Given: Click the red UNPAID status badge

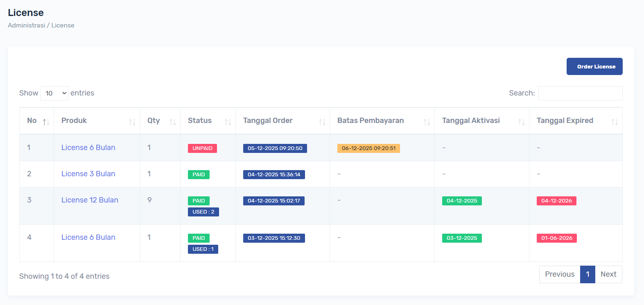Looking at the screenshot, I should tap(202, 148).
